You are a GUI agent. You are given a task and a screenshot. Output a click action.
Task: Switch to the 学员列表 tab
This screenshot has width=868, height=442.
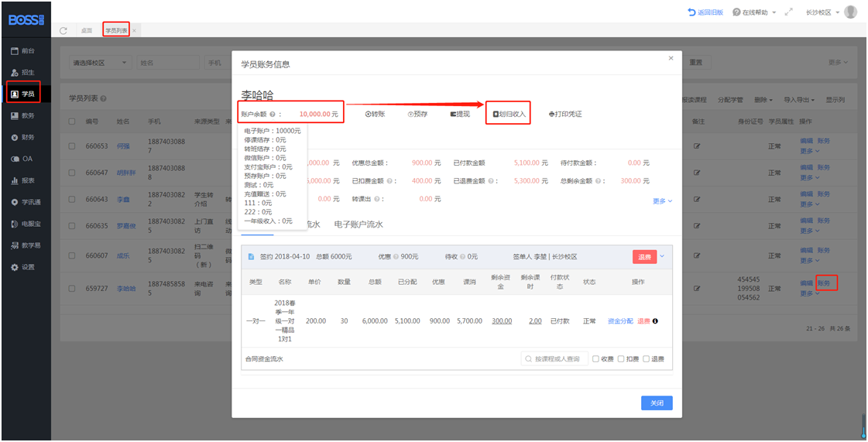(116, 30)
